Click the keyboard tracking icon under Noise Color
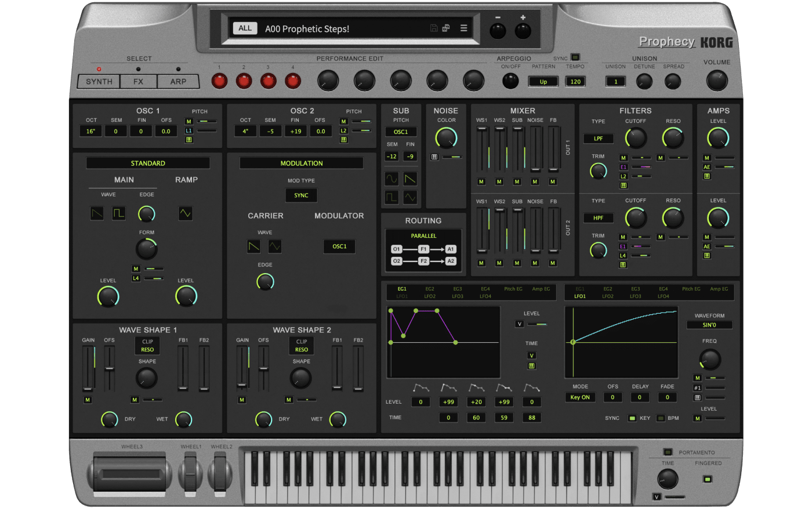 (x=434, y=157)
